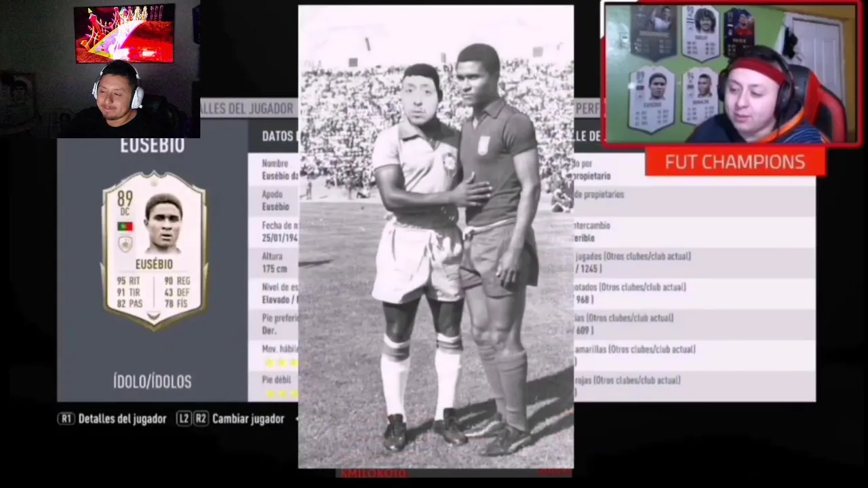Click the Nivel de esfuerzo Elevado row

coord(273,293)
